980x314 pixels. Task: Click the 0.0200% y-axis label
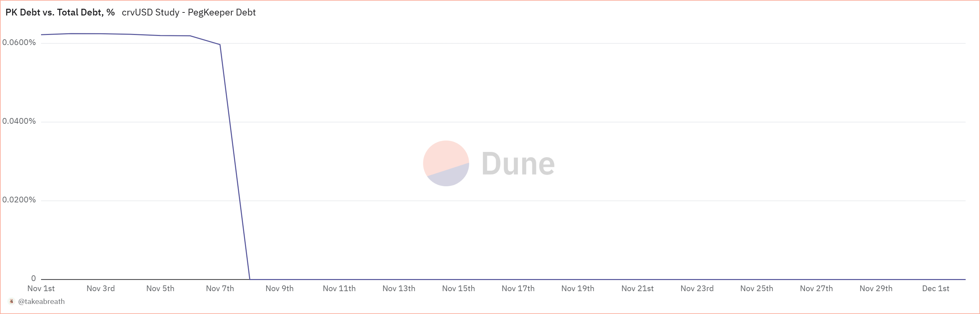[x=19, y=200]
